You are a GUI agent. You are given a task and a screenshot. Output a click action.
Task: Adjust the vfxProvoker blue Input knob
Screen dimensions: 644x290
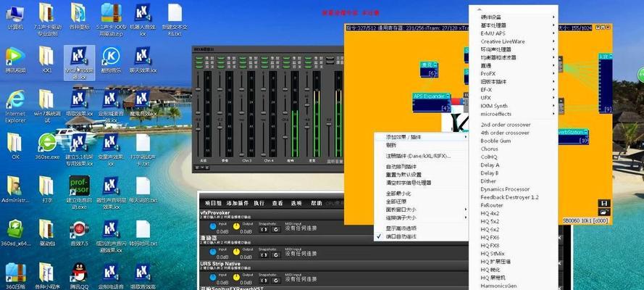[212, 226]
